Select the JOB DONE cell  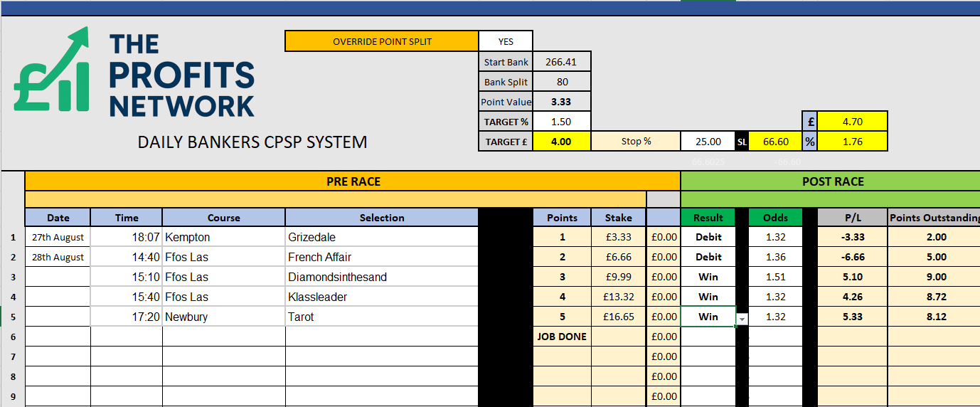point(562,337)
